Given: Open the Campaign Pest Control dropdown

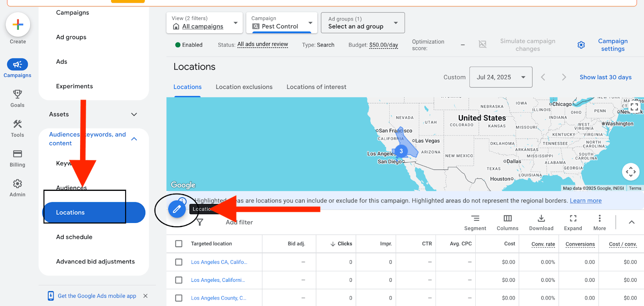Looking at the screenshot, I should pyautogui.click(x=282, y=23).
